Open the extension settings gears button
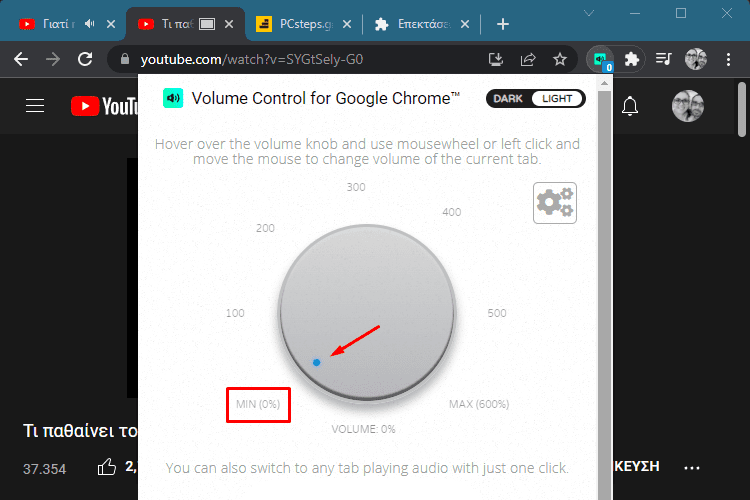This screenshot has height=500, width=750. (x=555, y=203)
